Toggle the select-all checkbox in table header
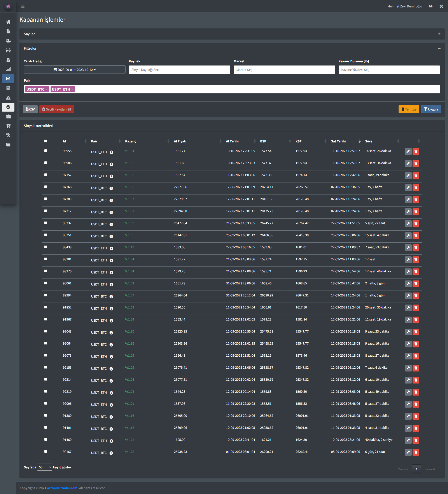The height and width of the screenshot is (494, 448). 45,141
